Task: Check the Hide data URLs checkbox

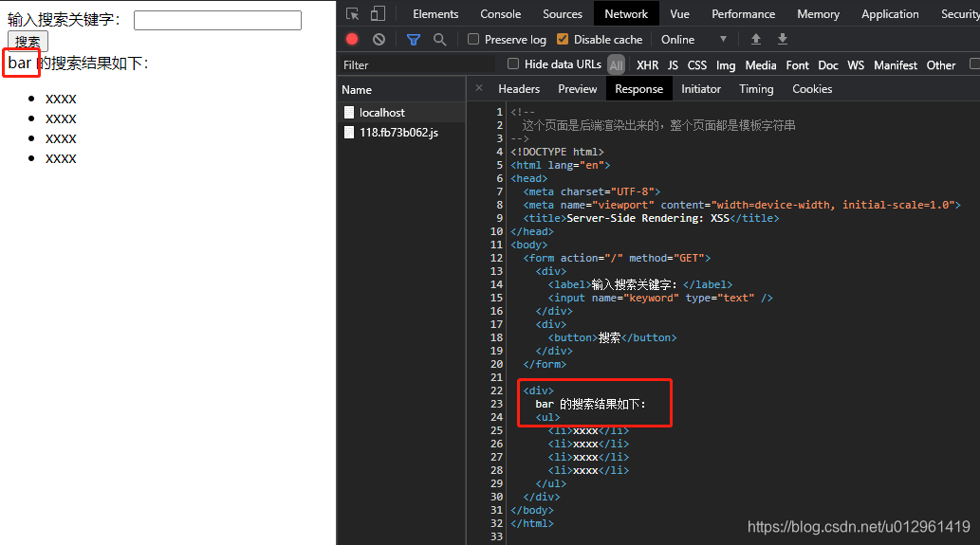Action: point(513,64)
